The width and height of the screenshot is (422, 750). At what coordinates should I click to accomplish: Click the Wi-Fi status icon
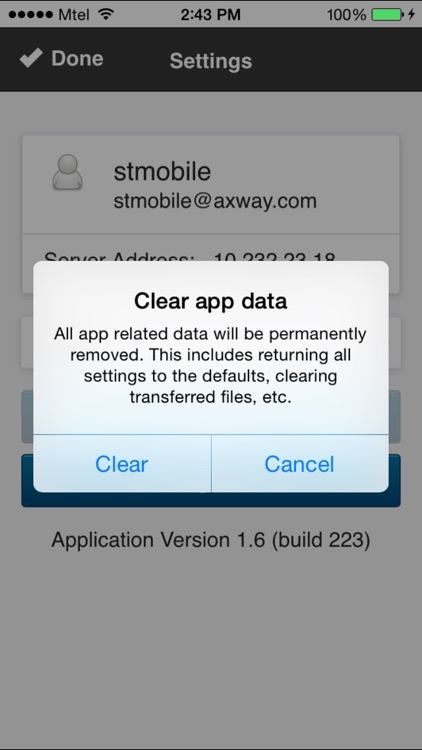tap(105, 14)
